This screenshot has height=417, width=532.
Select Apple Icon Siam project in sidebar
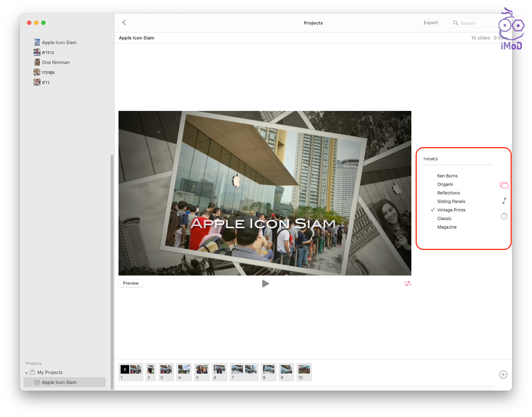point(59,383)
